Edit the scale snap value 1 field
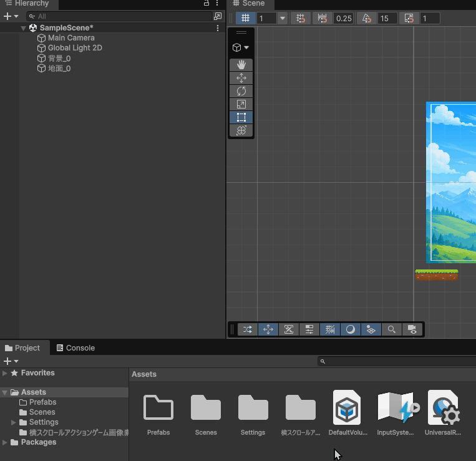 pos(430,19)
